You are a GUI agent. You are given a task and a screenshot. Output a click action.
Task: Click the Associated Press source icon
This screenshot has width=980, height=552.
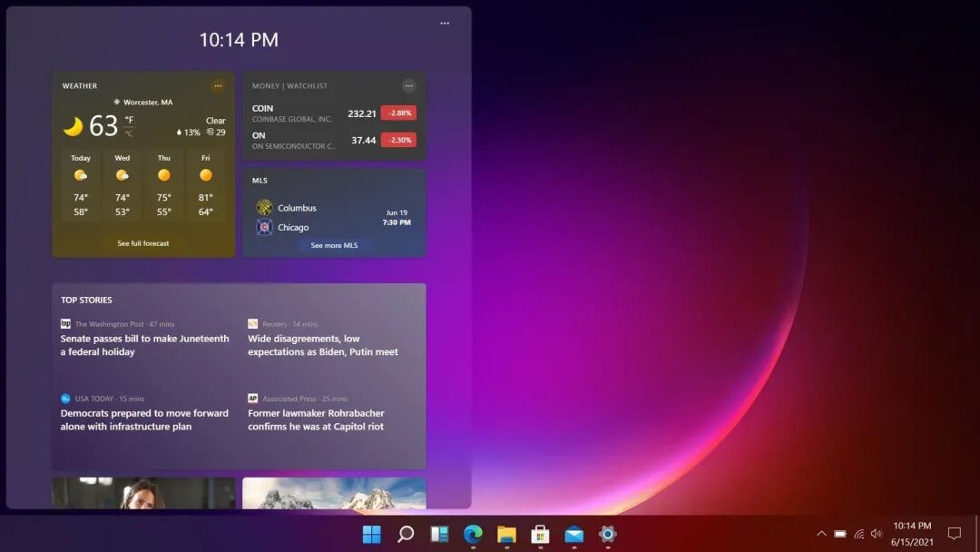pyautogui.click(x=252, y=399)
